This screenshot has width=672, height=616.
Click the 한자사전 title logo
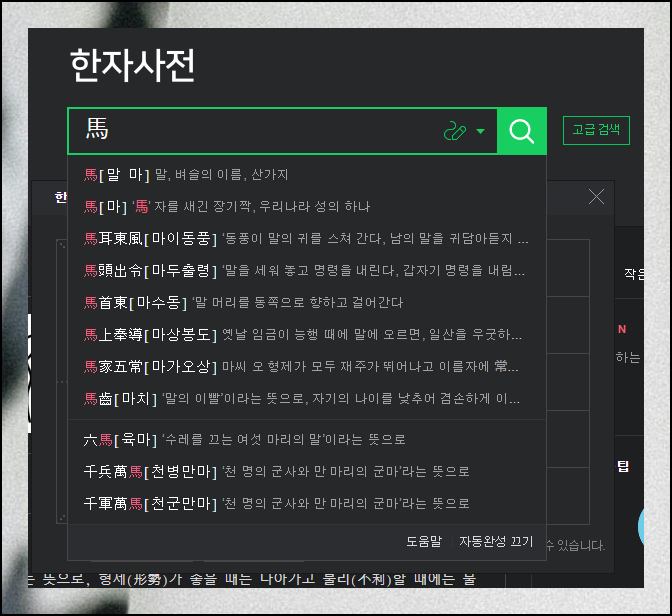[132, 65]
